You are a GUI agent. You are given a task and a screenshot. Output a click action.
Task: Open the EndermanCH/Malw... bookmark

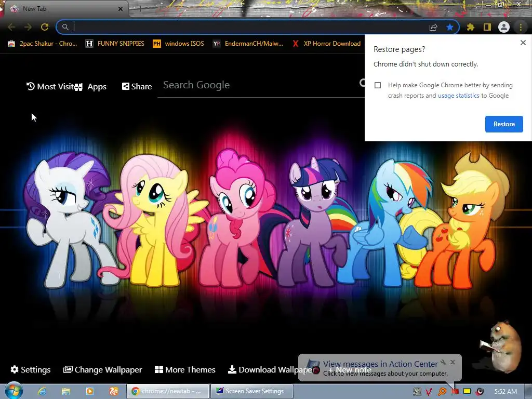pos(248,44)
